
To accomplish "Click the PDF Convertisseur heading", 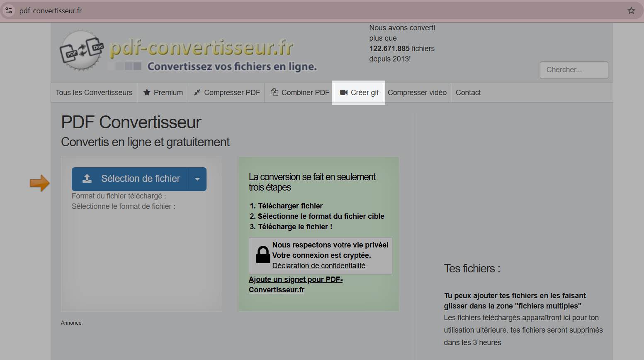I will [x=131, y=122].
